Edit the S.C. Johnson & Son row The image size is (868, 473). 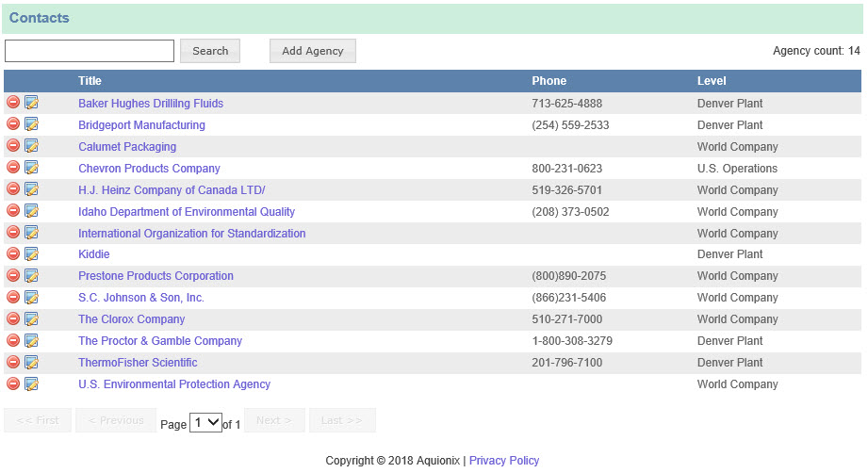click(x=31, y=297)
